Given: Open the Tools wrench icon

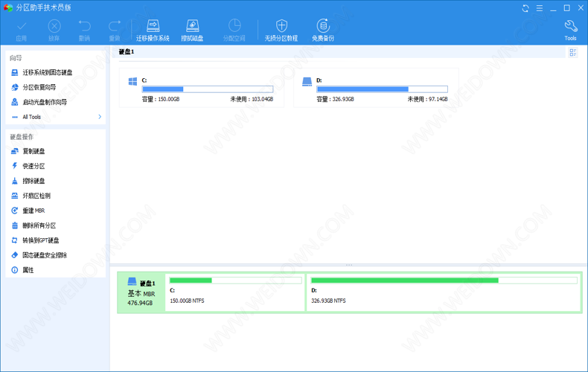Looking at the screenshot, I should coord(570,29).
